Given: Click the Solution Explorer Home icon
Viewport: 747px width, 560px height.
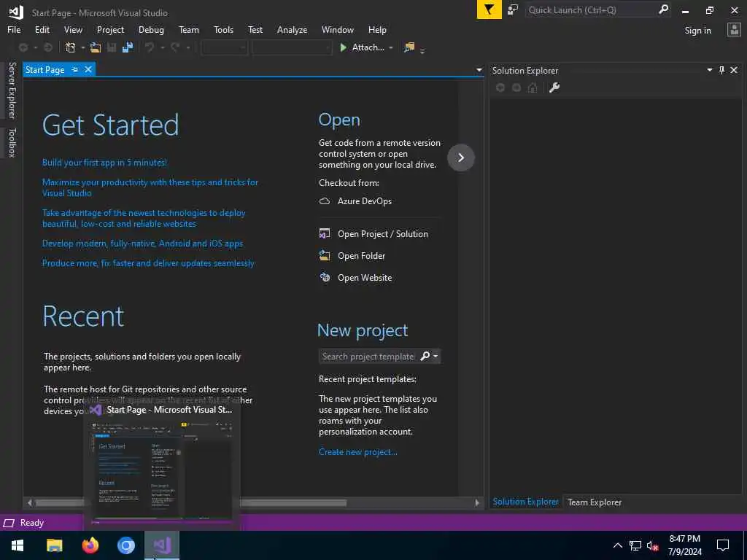Looking at the screenshot, I should point(533,87).
